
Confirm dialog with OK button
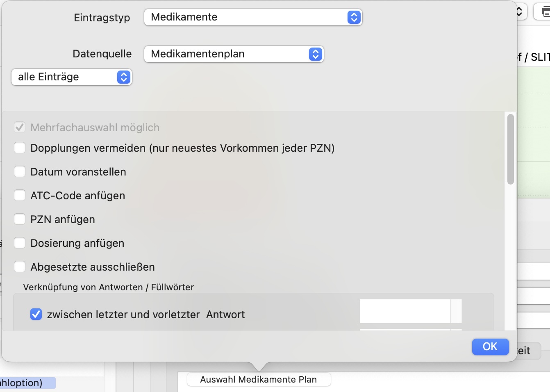[490, 346]
